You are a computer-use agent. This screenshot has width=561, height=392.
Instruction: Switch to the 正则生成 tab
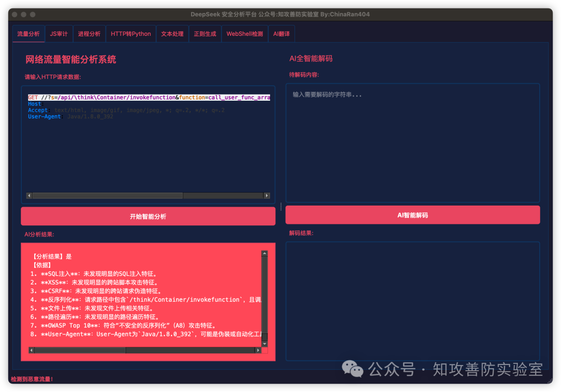205,34
